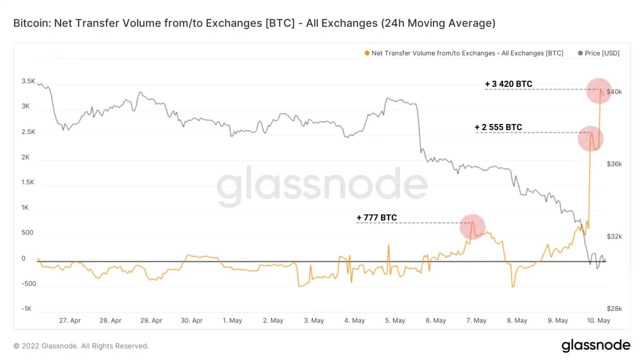This screenshot has height=362, width=644.
Task: Click the + 3 420 BTC annotation label
Action: click(509, 84)
